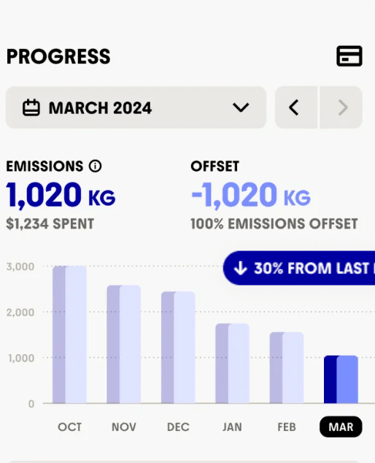The width and height of the screenshot is (375, 463).
Task: Open the credit card icon beside Progress
Action: (x=349, y=56)
